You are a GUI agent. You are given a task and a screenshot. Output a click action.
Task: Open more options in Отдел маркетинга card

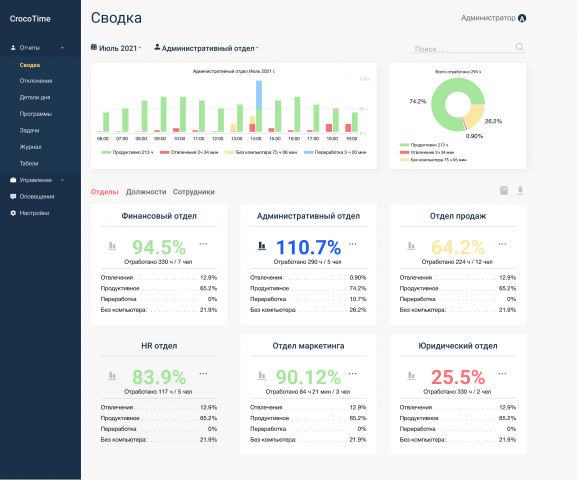pos(353,373)
